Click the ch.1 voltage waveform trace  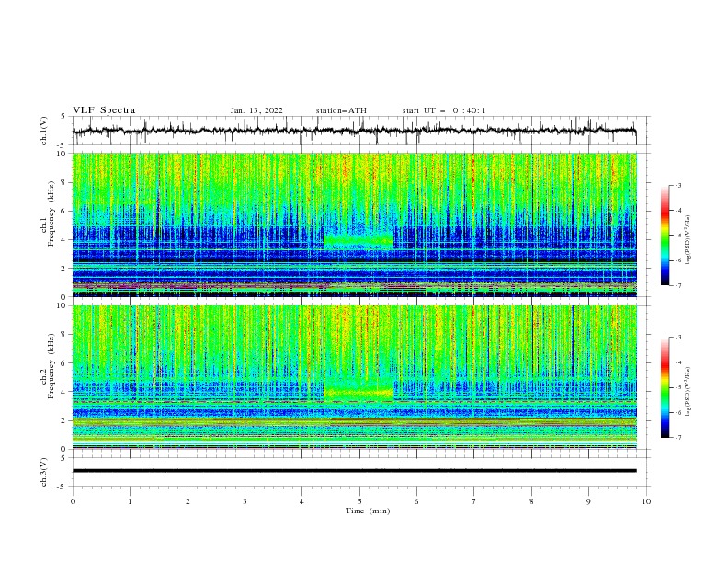[x=354, y=131]
